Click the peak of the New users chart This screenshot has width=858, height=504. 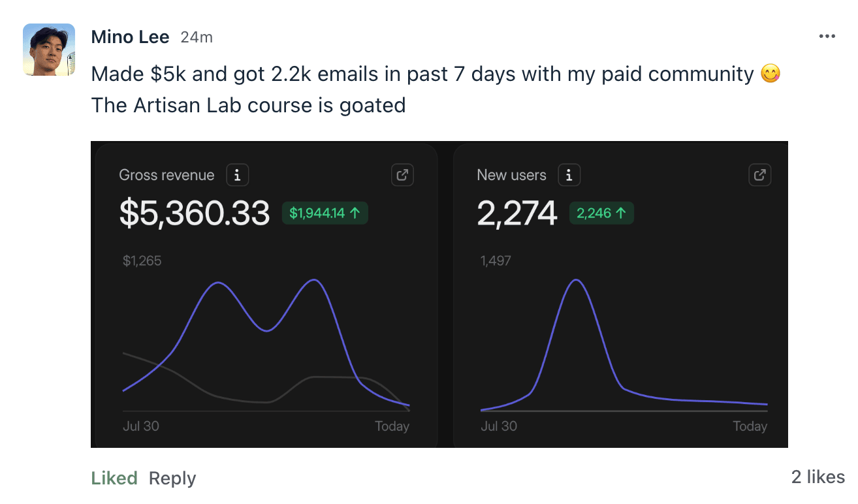[576, 280]
